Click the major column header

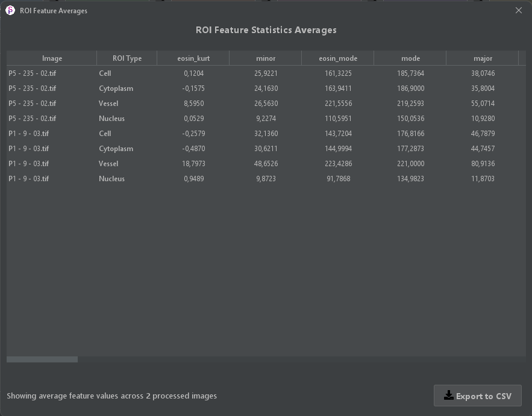(x=483, y=58)
